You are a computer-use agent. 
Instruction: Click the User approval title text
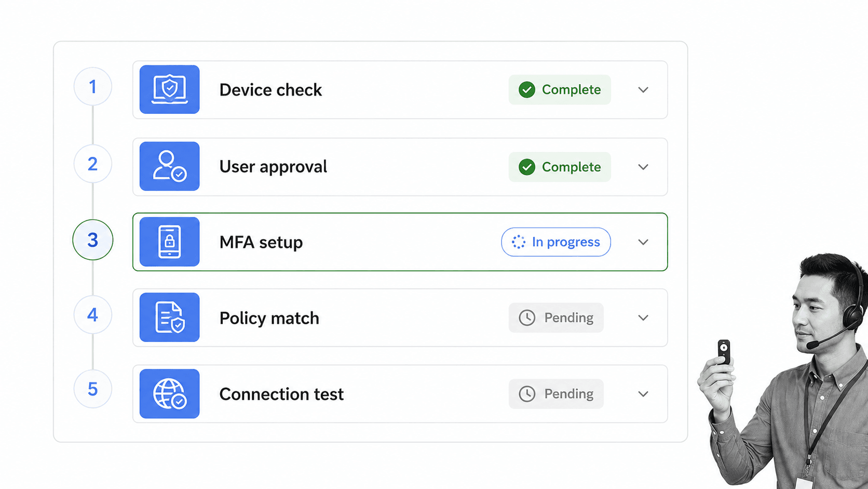[273, 167]
